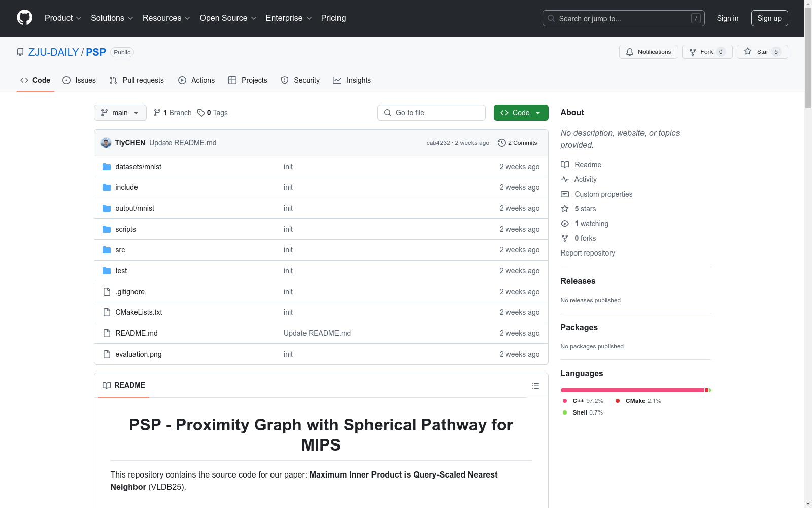The height and width of the screenshot is (508, 812).
Task: Expand the Enterprise menu
Action: 289,18
